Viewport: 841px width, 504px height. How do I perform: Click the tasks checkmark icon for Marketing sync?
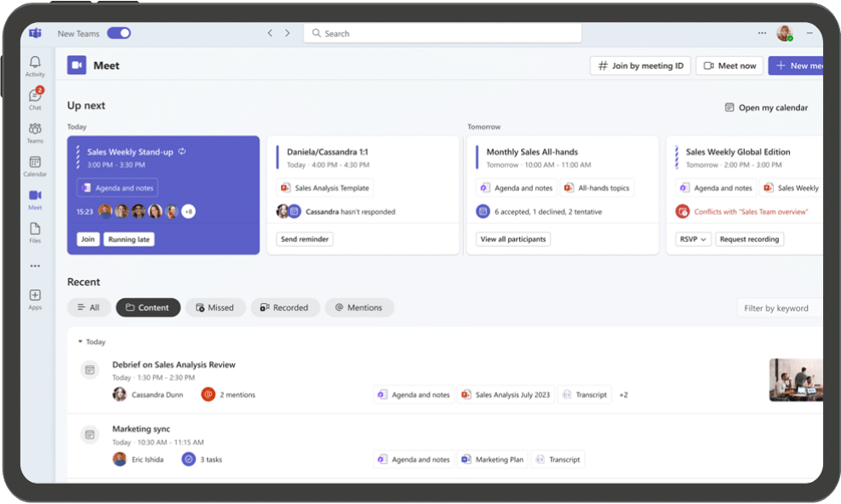(x=188, y=460)
